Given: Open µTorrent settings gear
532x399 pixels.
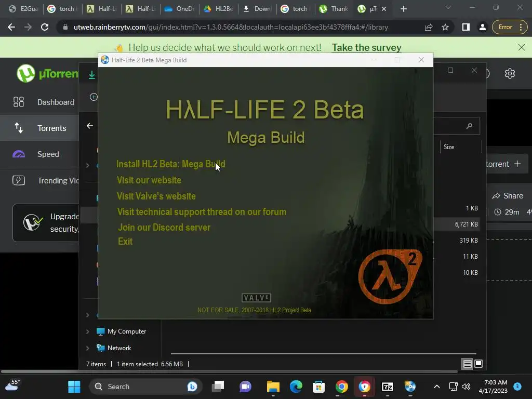Looking at the screenshot, I should pos(510,73).
